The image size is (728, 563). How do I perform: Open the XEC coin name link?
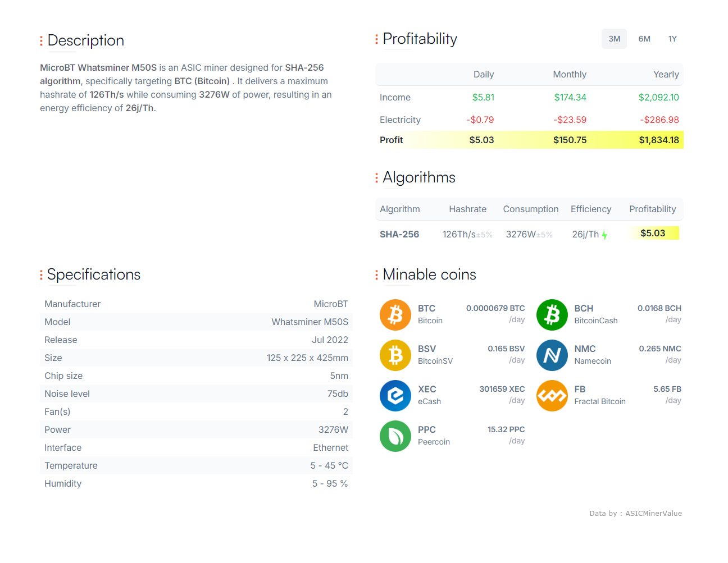(x=427, y=389)
